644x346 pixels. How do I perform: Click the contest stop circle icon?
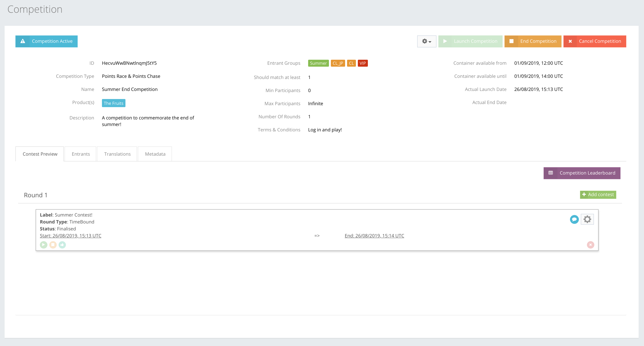[x=53, y=245]
